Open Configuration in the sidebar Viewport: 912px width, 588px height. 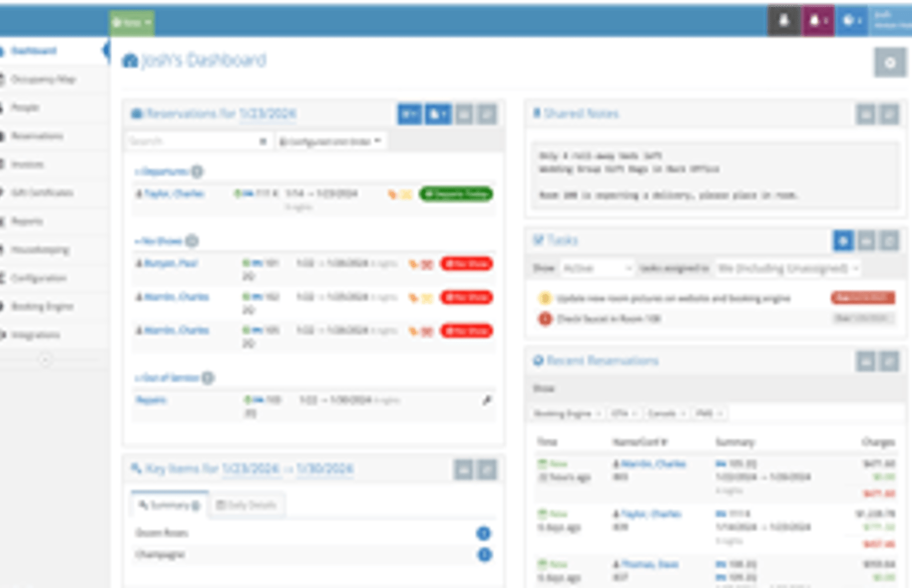(x=39, y=278)
